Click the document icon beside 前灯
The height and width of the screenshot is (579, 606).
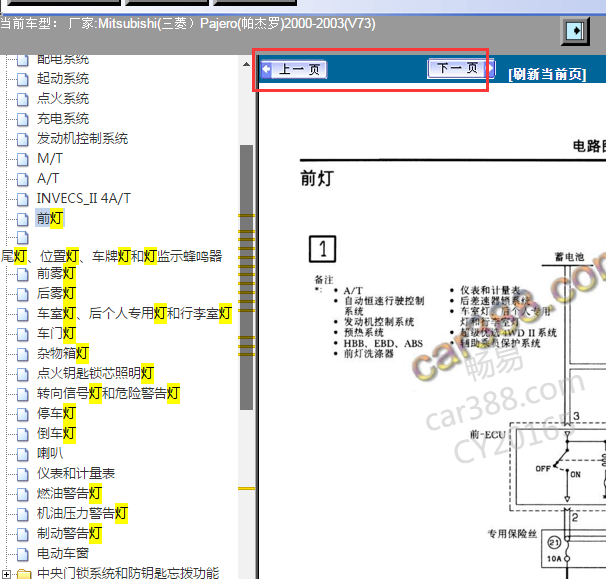(23, 220)
